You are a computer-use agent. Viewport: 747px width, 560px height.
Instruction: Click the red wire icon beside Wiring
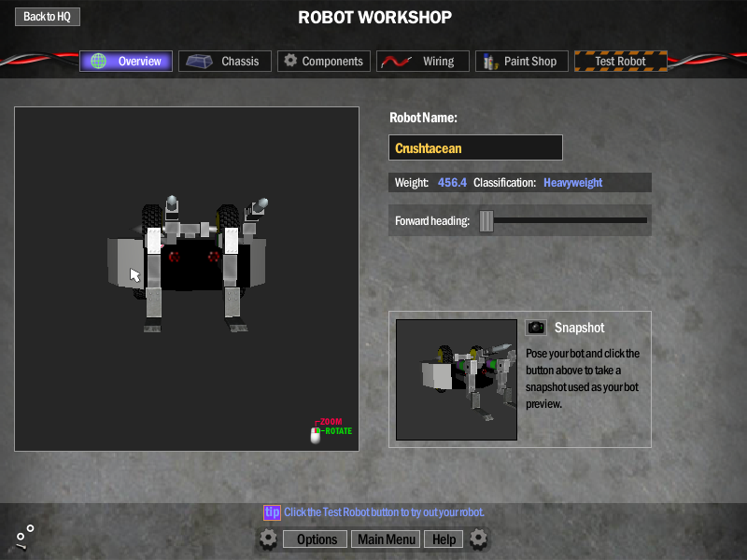(395, 62)
